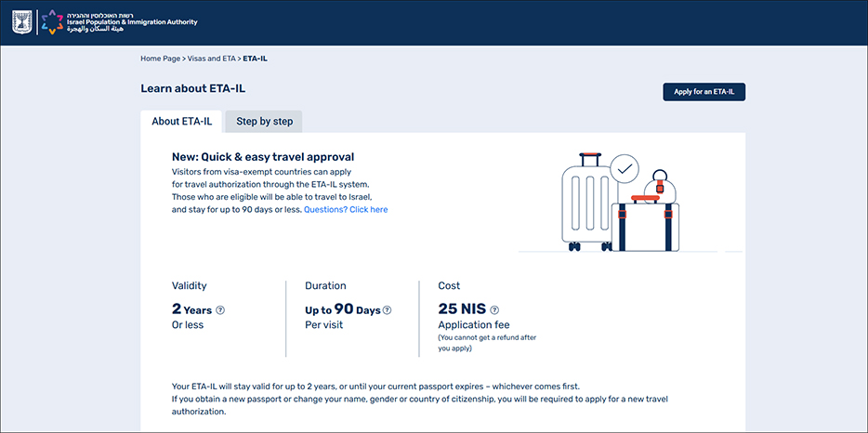Go to Home Page in the breadcrumb
Image resolution: width=868 pixels, height=433 pixels.
(161, 59)
